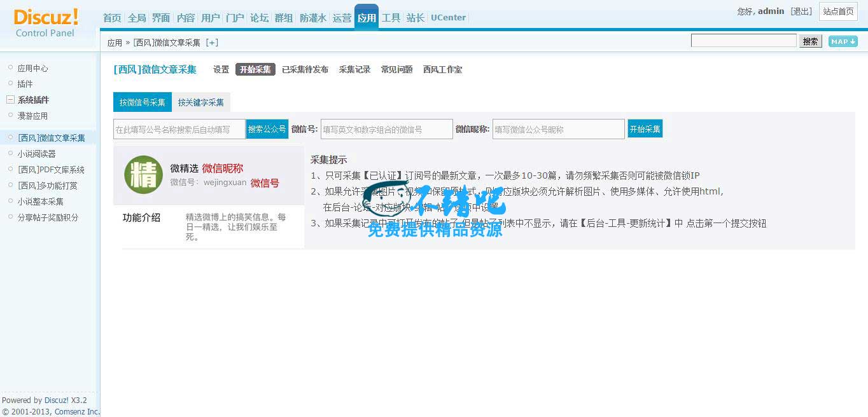Open the 工具 menu
The height and width of the screenshot is (417, 868).
(x=391, y=18)
